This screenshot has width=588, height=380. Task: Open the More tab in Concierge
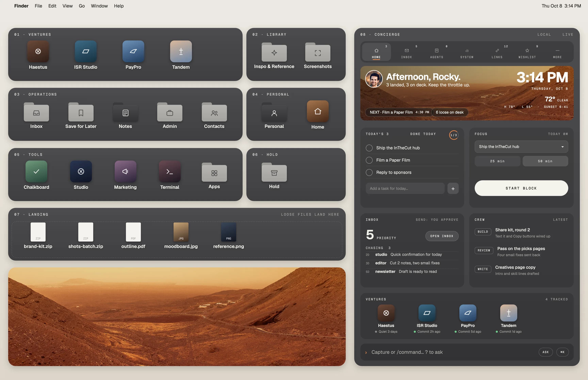click(557, 52)
